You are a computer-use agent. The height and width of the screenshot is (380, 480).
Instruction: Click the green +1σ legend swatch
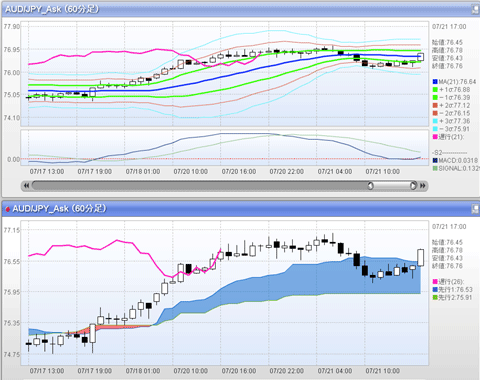435,90
